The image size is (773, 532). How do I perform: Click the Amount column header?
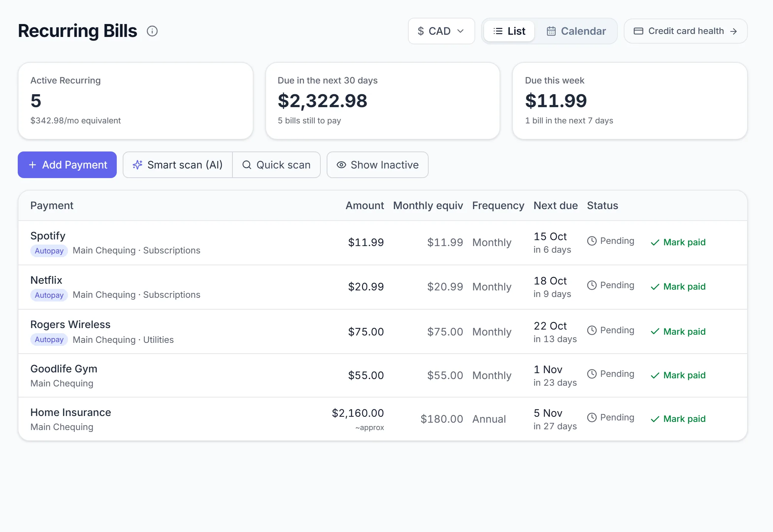pyautogui.click(x=365, y=205)
